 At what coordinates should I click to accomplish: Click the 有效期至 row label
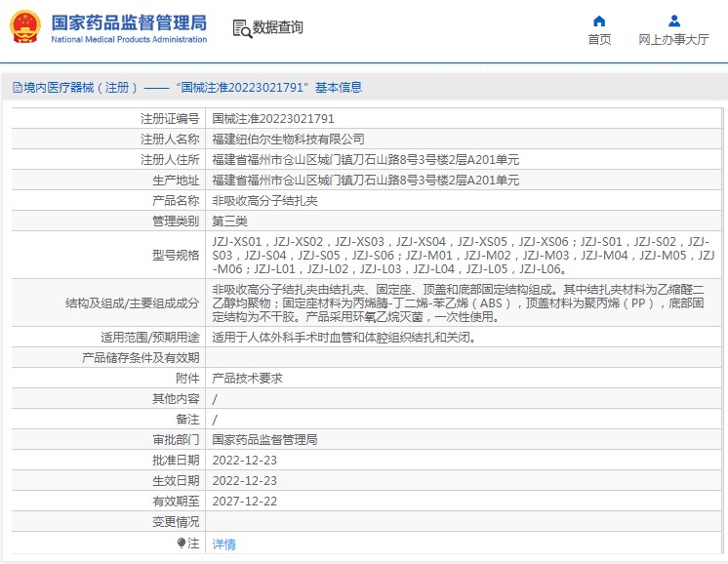176,502
